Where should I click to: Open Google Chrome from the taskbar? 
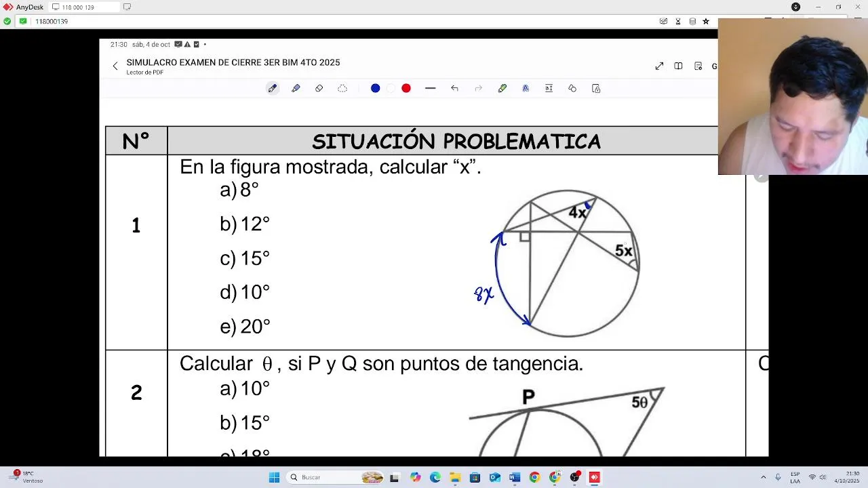coord(534,477)
